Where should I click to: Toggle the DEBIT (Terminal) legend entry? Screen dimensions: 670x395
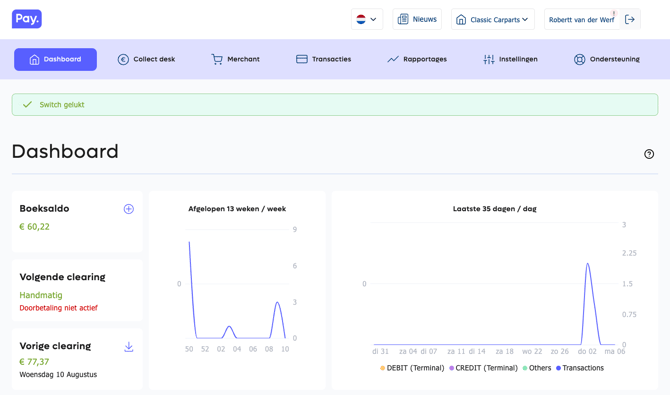[412, 368]
